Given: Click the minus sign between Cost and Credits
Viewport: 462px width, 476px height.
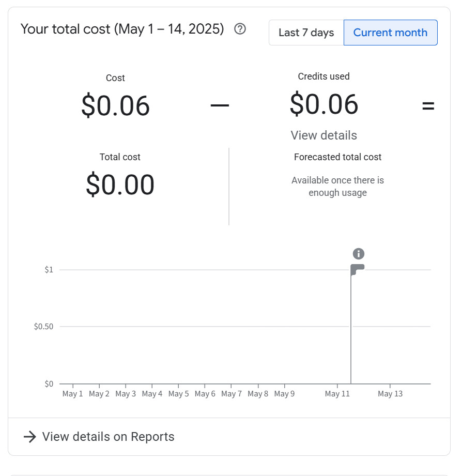Looking at the screenshot, I should coord(220,105).
